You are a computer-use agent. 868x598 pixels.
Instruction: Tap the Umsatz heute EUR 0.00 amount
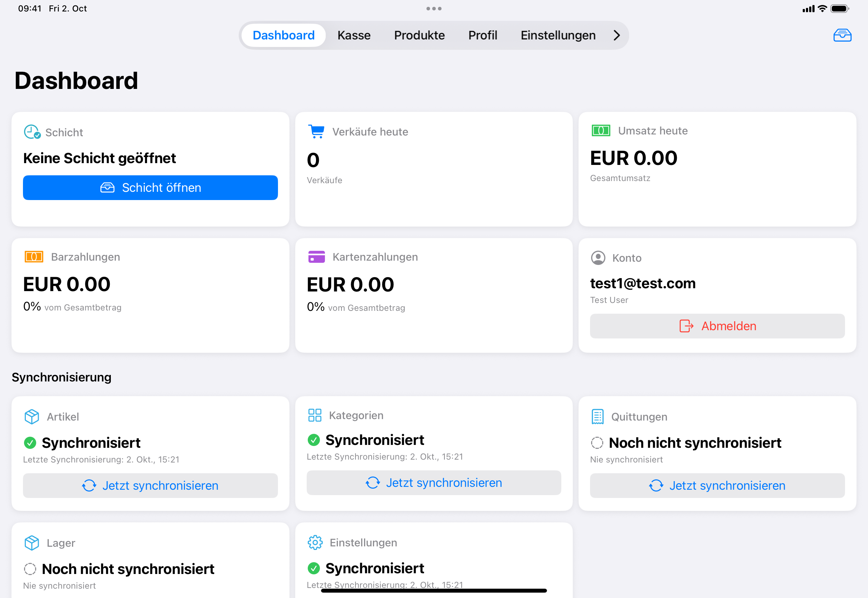tap(634, 158)
